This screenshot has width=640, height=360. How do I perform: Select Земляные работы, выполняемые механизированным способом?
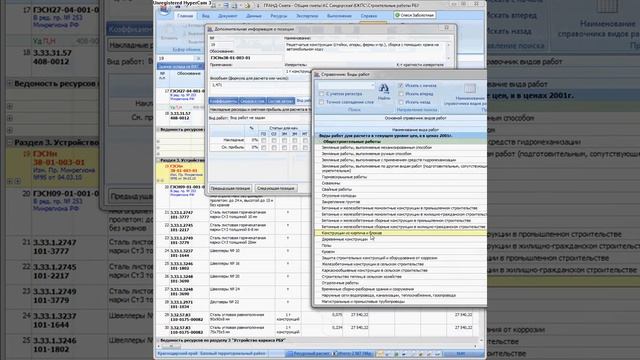pyautogui.click(x=376, y=147)
